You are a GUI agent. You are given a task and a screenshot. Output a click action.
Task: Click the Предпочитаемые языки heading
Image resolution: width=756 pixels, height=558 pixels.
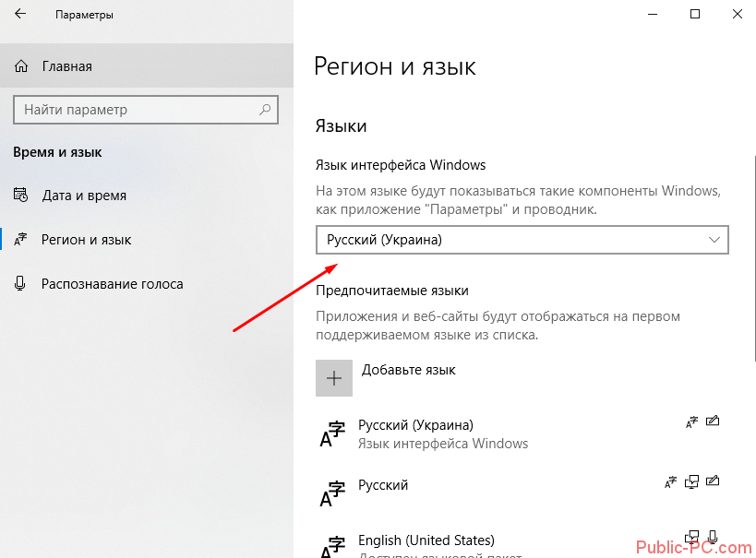(x=392, y=291)
